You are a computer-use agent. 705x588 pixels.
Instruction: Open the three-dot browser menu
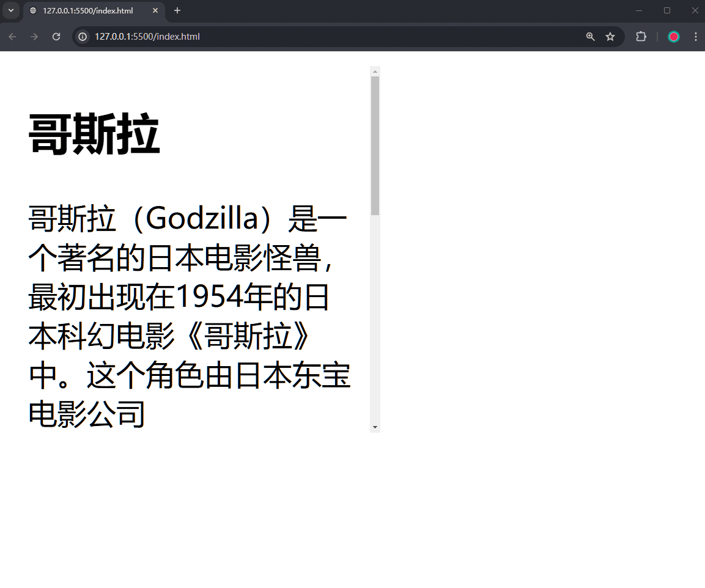695,37
